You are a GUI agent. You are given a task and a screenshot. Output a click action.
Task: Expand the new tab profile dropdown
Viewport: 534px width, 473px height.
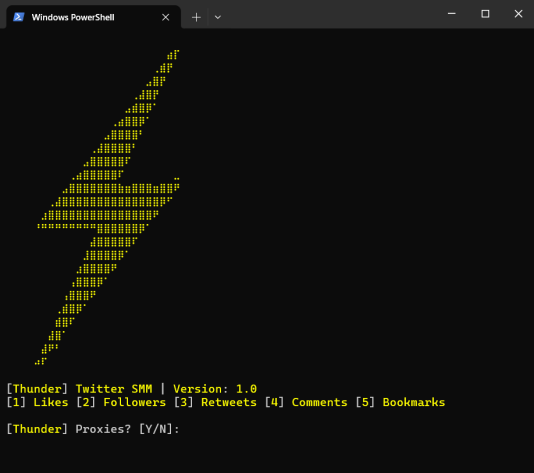tap(218, 17)
